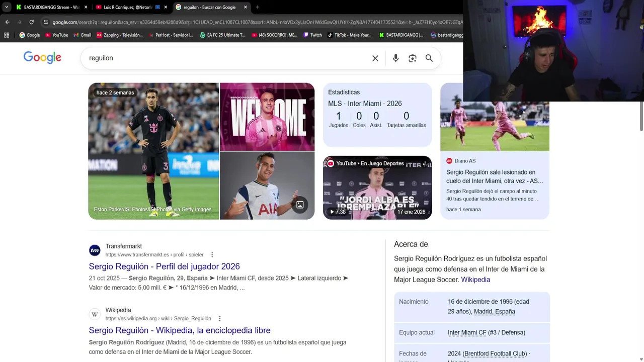
Task: Open the BASTARDIGANGG Kick bookmark
Action: point(401,35)
